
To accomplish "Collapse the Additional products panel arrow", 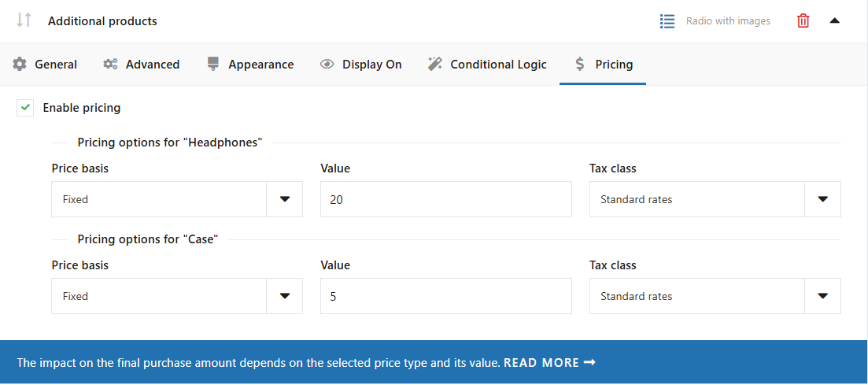I will pos(835,21).
